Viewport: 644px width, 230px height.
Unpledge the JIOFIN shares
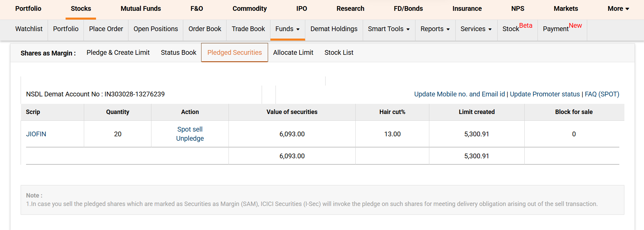(x=190, y=138)
